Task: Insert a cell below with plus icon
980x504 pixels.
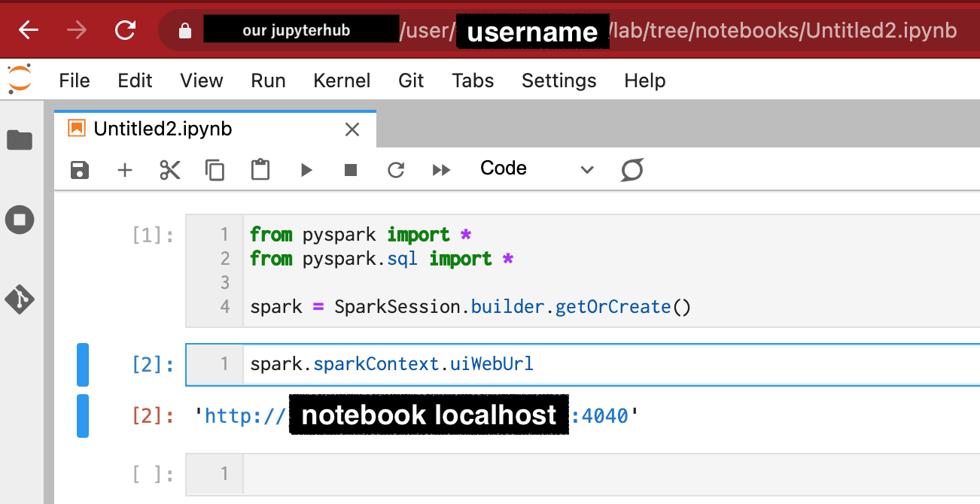Action: click(x=125, y=170)
